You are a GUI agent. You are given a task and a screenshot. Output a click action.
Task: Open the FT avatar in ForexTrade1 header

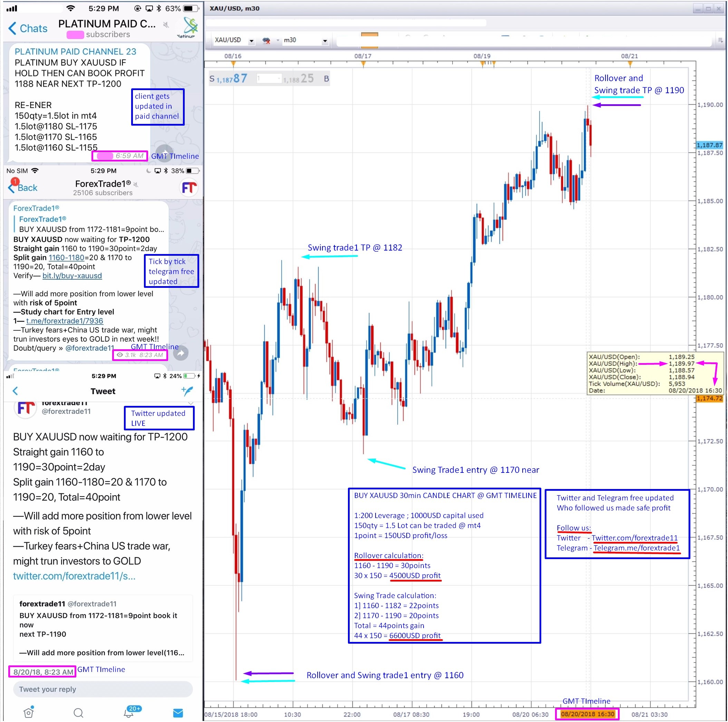pyautogui.click(x=189, y=188)
